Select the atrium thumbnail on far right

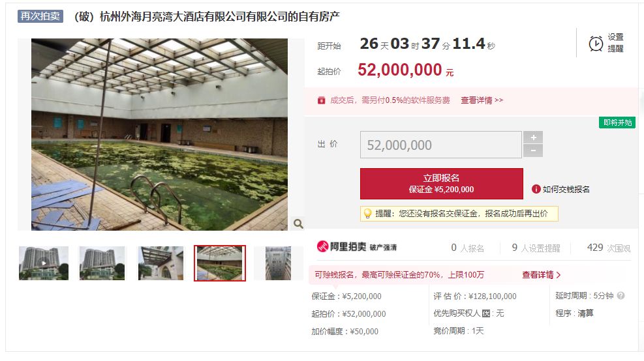(278, 263)
